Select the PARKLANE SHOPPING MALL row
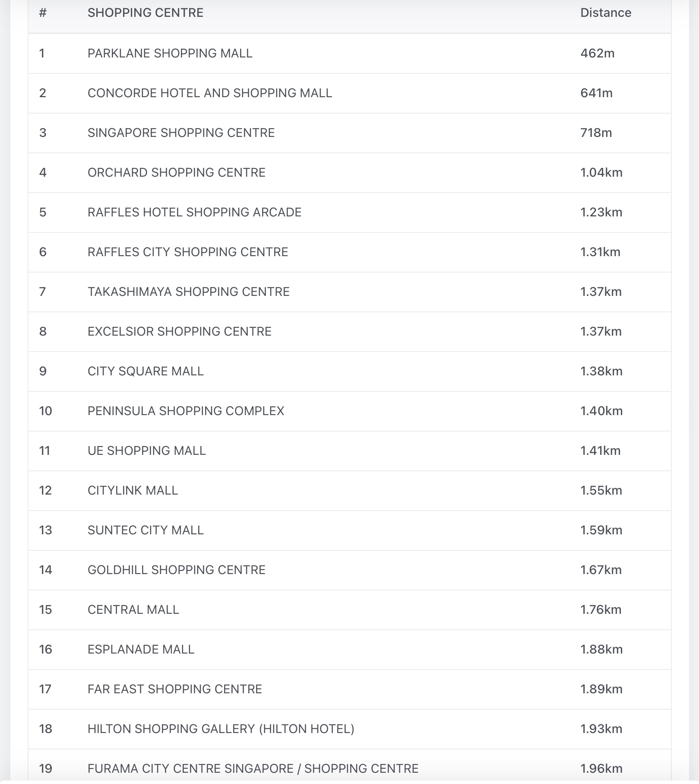The height and width of the screenshot is (784, 699). click(170, 53)
